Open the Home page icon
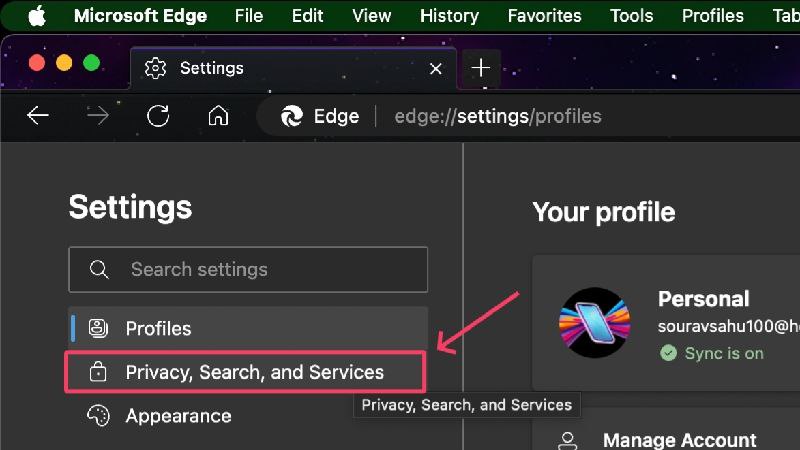The width and height of the screenshot is (800, 450). [x=218, y=116]
